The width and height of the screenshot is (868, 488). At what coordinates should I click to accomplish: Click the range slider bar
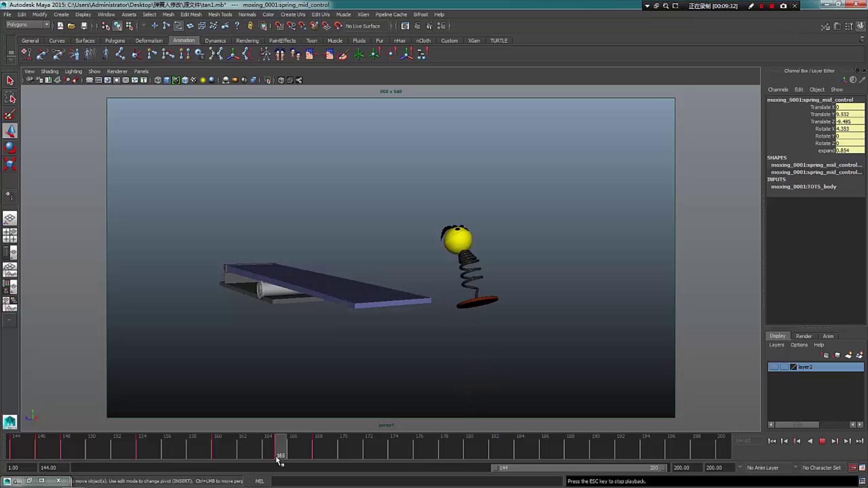click(x=579, y=468)
